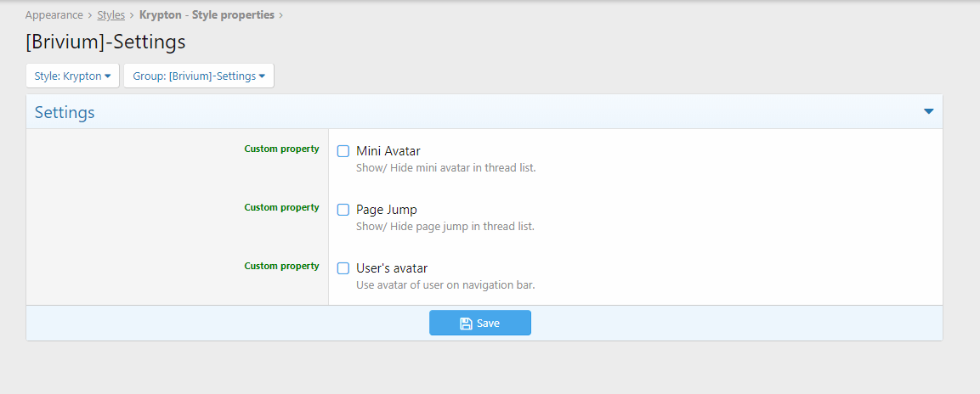Viewport: 980px width, 394px height.
Task: Tick the Page Jump checkbox
Action: pyautogui.click(x=343, y=210)
